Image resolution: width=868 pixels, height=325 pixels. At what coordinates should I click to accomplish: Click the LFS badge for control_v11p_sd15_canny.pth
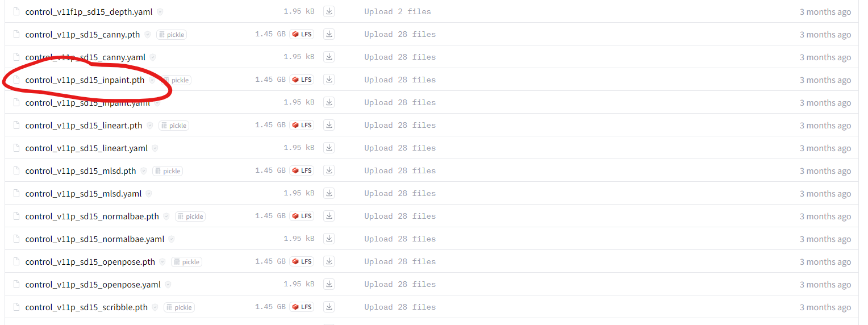coord(302,34)
